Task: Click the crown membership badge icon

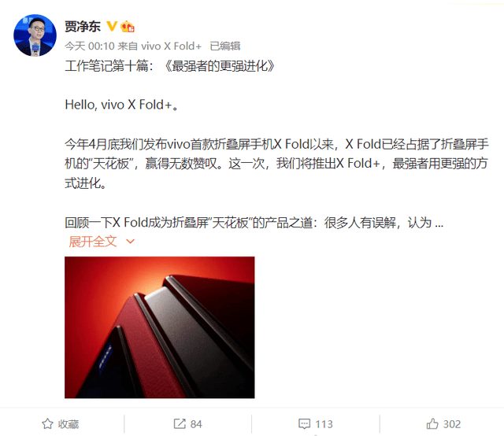Action: [x=128, y=26]
